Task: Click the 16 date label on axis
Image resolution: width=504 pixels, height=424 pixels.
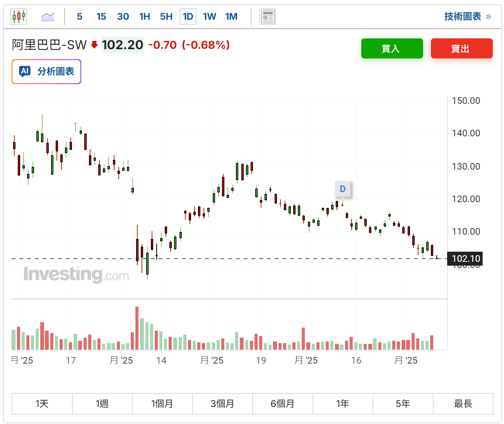Action: [356, 360]
